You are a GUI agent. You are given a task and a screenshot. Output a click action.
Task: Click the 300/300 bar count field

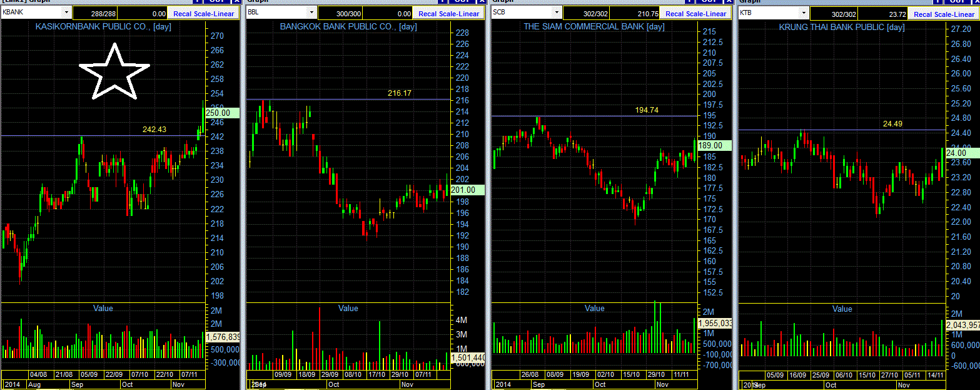341,13
